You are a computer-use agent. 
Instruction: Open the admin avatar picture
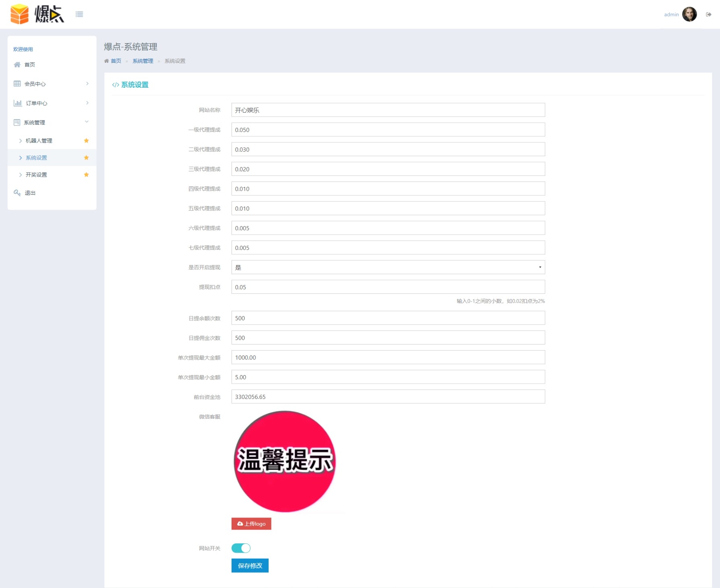click(689, 14)
